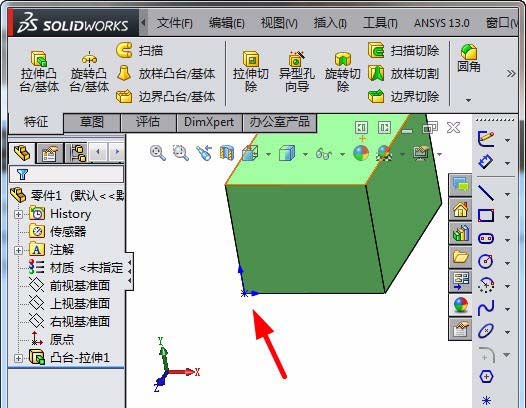
Task: Select Revolved Boss/Base (旋转凸台/基体) tool
Action: pyautogui.click(x=89, y=71)
